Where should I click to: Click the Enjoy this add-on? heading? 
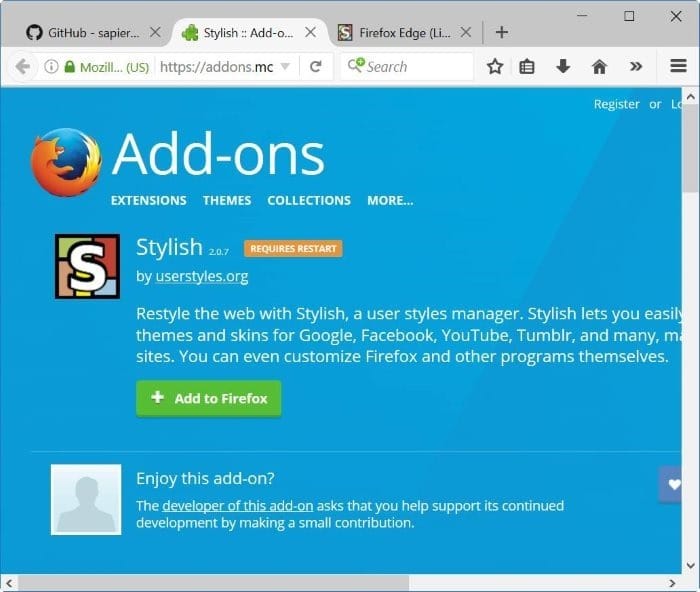(205, 478)
